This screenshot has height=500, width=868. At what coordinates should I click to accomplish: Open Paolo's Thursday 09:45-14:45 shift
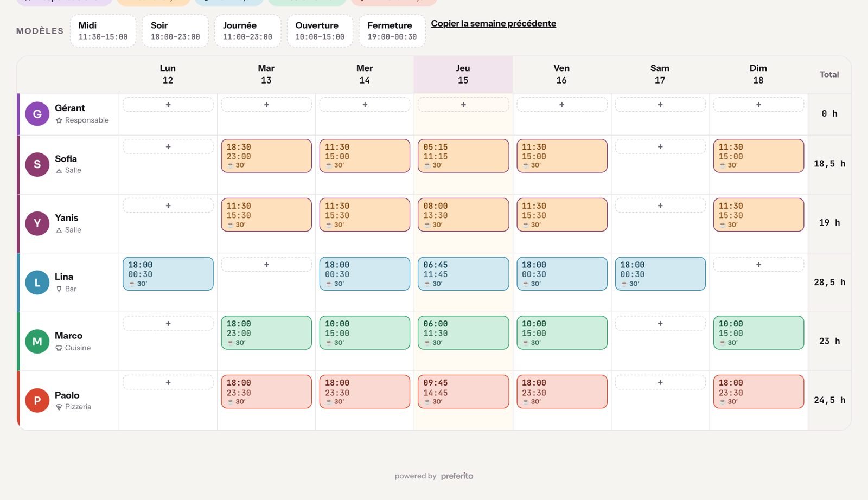tap(463, 392)
